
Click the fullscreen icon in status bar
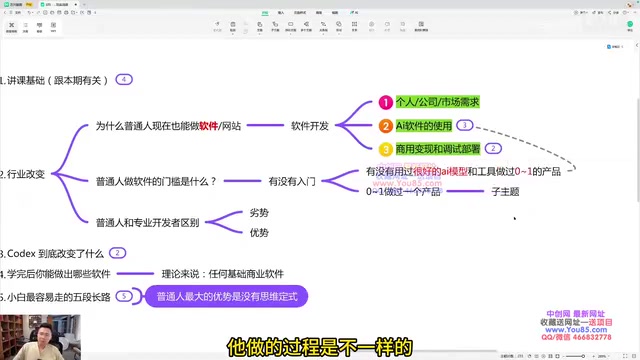click(624, 356)
